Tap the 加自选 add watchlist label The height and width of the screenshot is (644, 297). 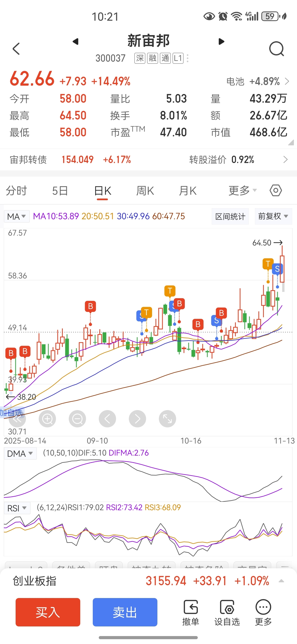point(11,412)
